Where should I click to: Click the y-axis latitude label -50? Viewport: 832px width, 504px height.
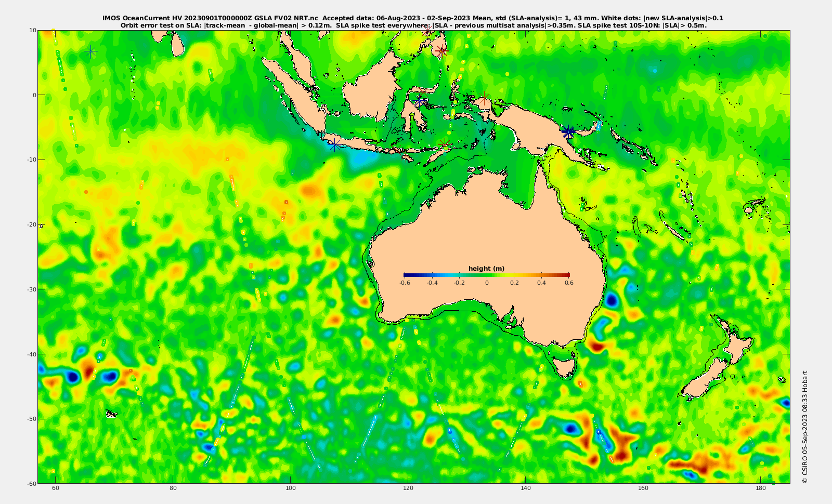(x=31, y=419)
